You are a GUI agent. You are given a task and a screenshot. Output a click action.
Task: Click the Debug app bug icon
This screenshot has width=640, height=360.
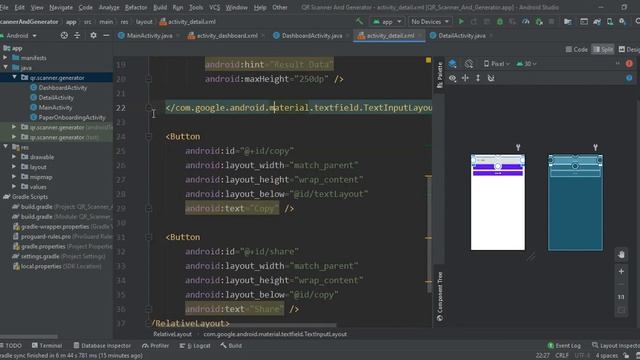500,22
